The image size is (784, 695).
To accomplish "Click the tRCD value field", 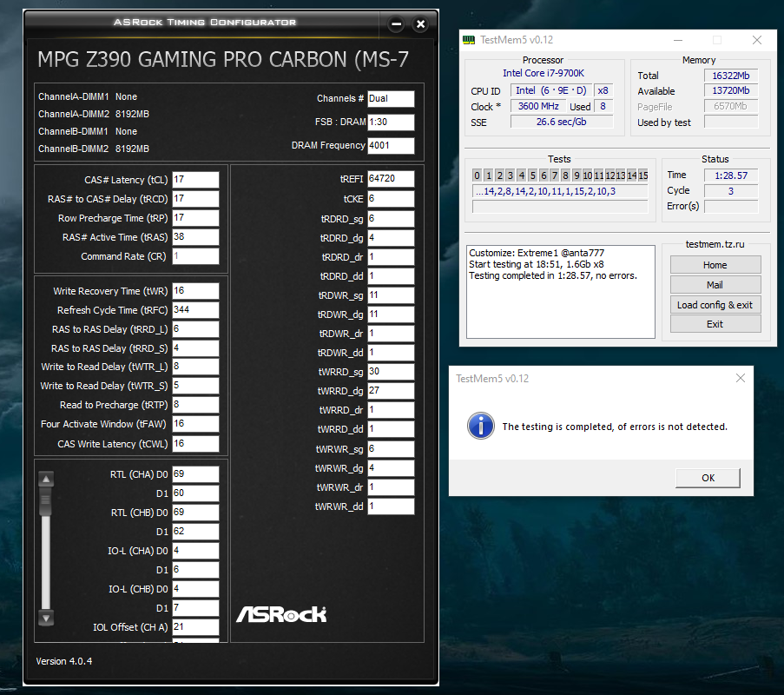I will click(195, 199).
